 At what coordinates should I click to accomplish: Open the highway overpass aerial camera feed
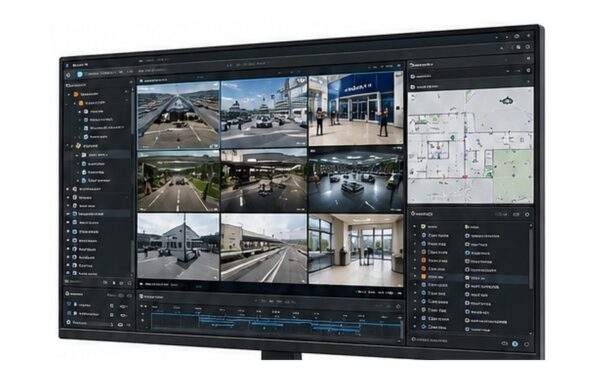tap(178, 115)
